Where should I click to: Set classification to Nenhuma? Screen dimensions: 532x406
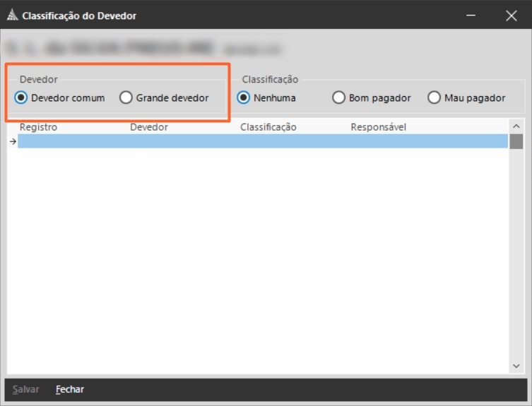[x=244, y=98]
